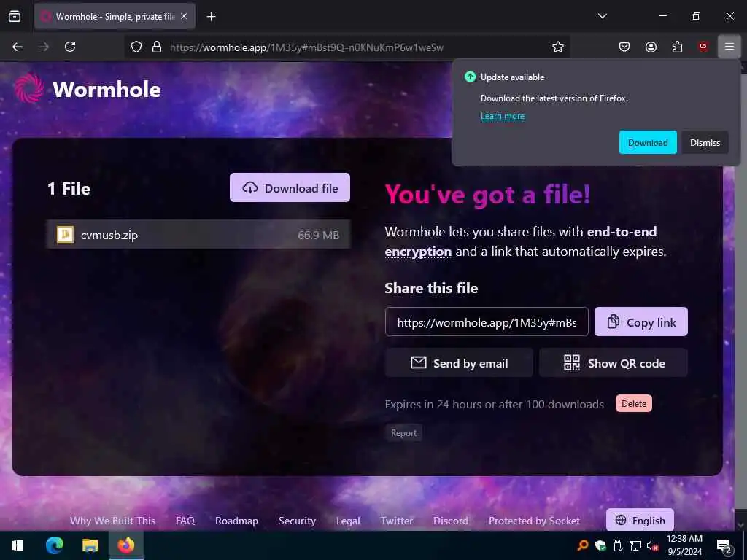Screen dimensions: 747x560
Task: Copy the share link
Action: (x=640, y=322)
